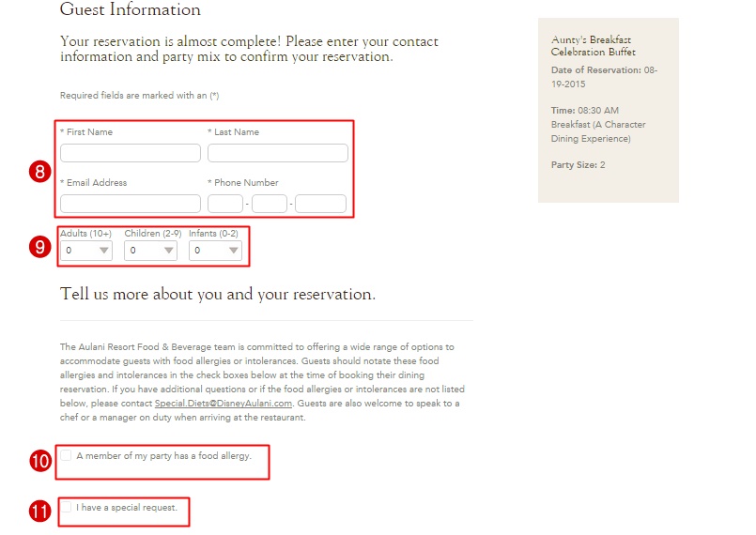Click 'Tell us more about you' heading
The height and width of the screenshot is (535, 756).
pos(218,294)
